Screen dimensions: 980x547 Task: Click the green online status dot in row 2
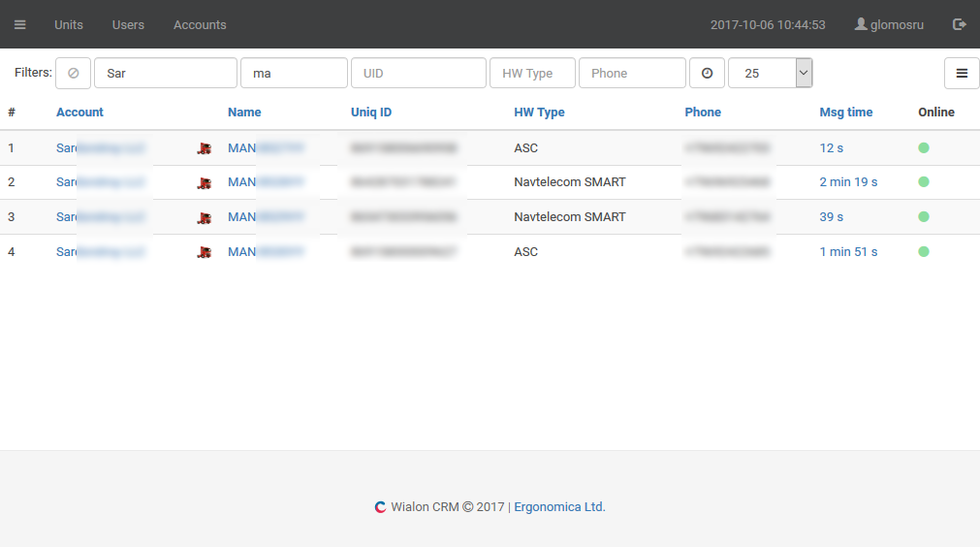[x=924, y=182]
